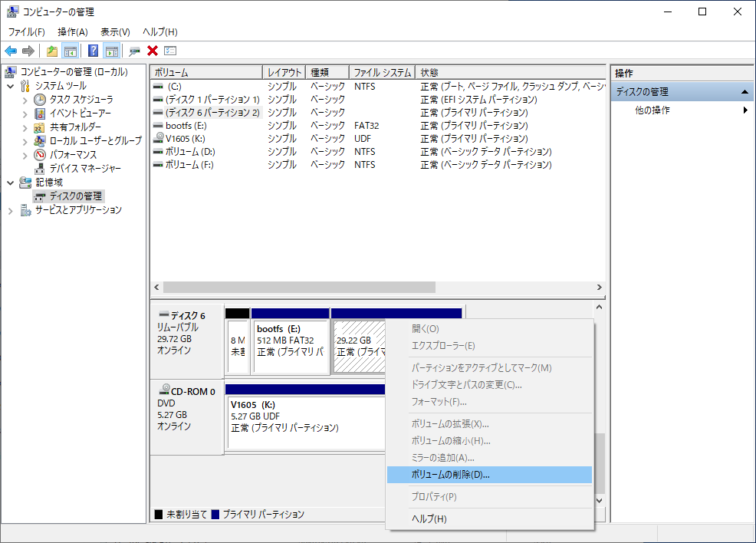
Task: Click the 29.22 GB hatched partition block
Action: tap(359, 346)
